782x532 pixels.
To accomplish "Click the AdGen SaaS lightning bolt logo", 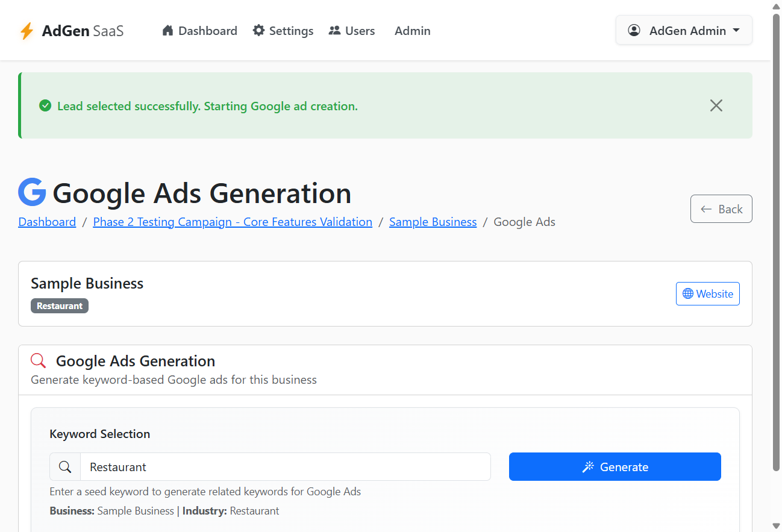I will [27, 31].
